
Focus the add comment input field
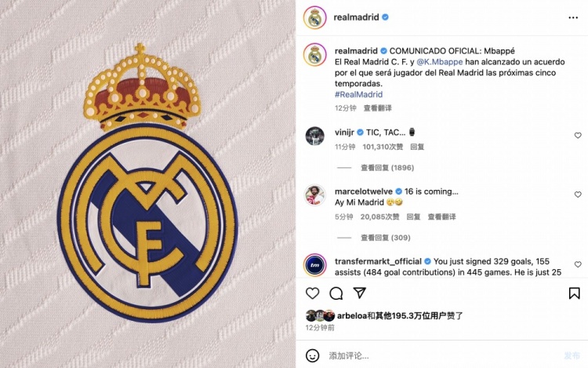tap(442, 355)
